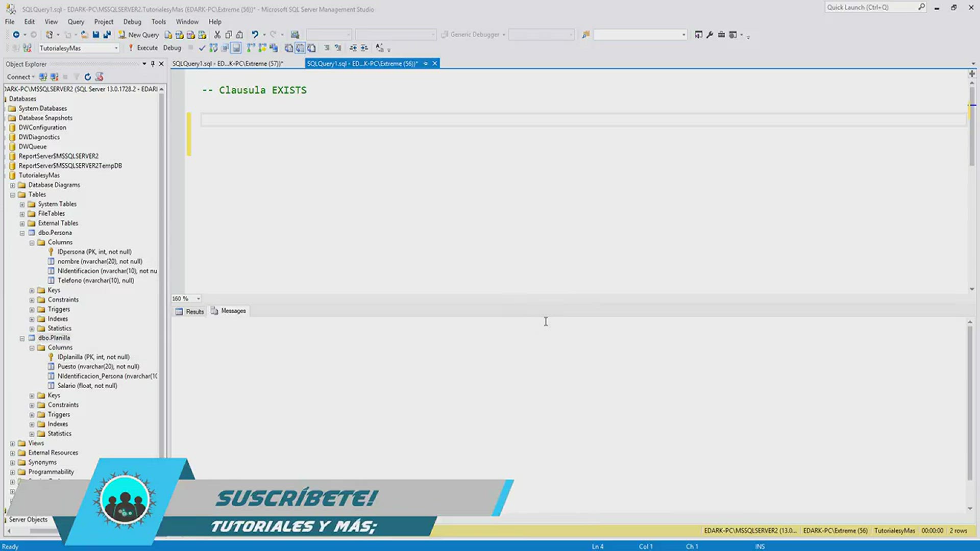
Task: Open the TutorialesyMas database dropdown
Action: tap(116, 48)
